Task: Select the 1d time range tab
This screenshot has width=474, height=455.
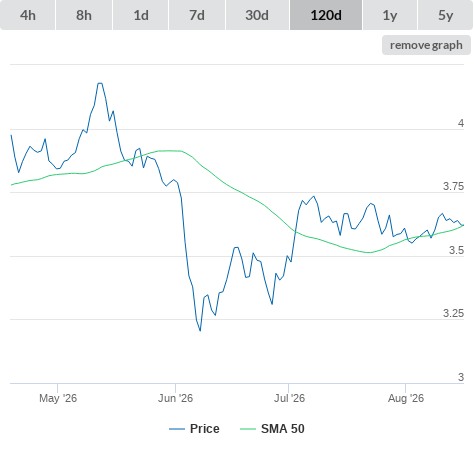Action: (141, 15)
